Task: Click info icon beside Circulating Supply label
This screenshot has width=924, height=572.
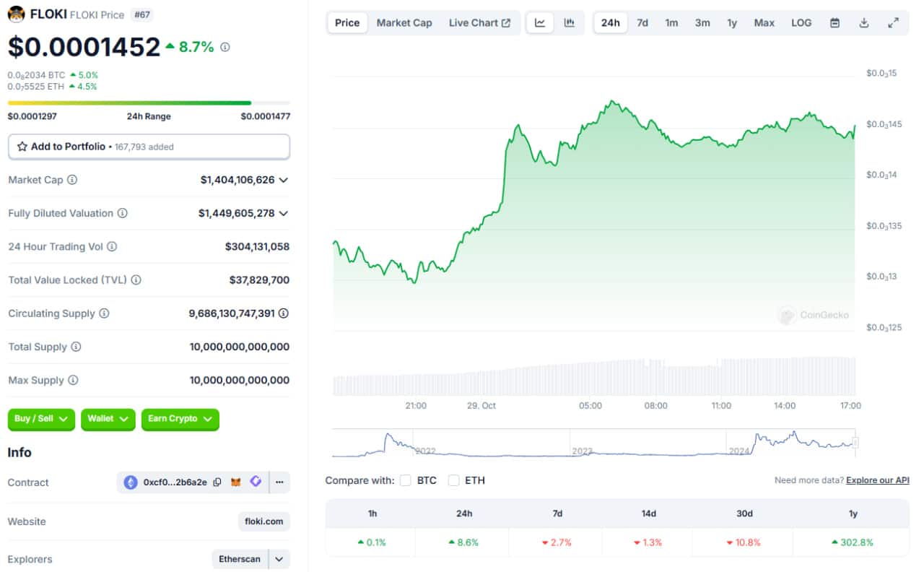Action: click(x=104, y=313)
